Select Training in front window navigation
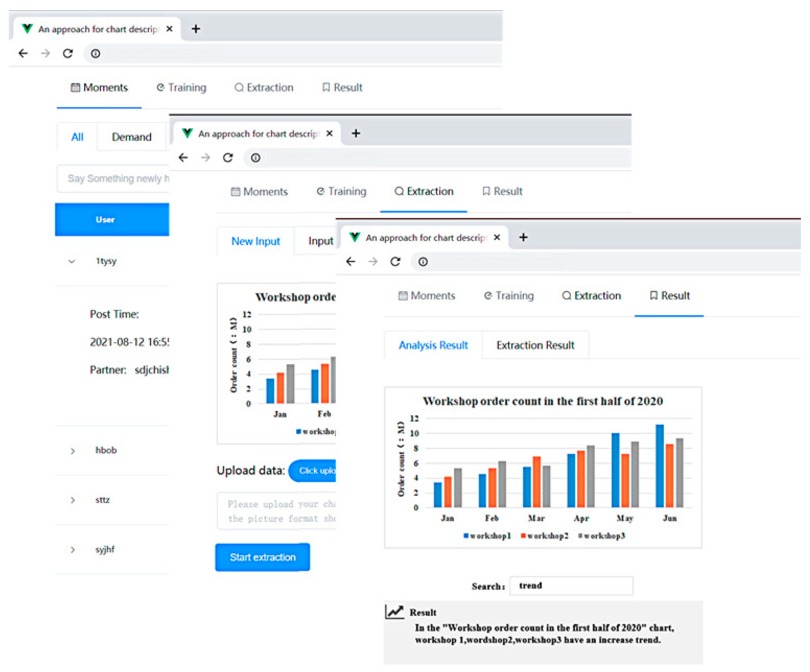This screenshot has width=810, height=672. tap(509, 296)
